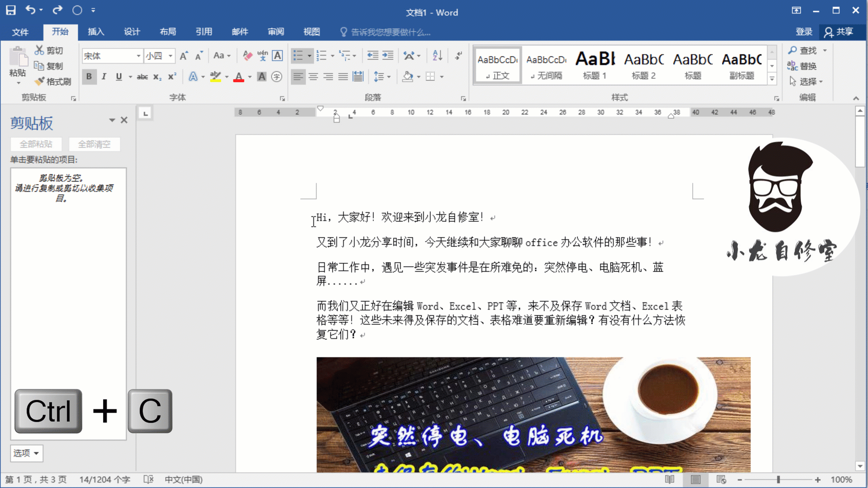Click the Phonetic Guide (wén) icon
Screen dimensions: 868x488
pos(263,56)
